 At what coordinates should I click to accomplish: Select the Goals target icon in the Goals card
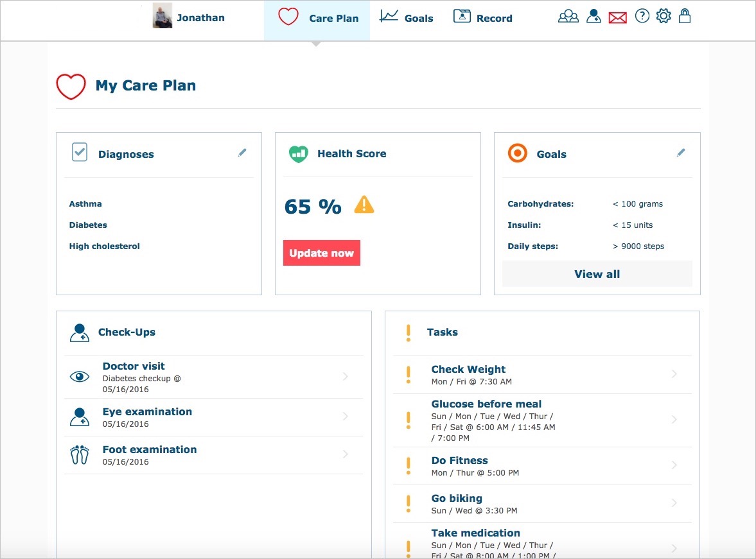click(x=518, y=153)
